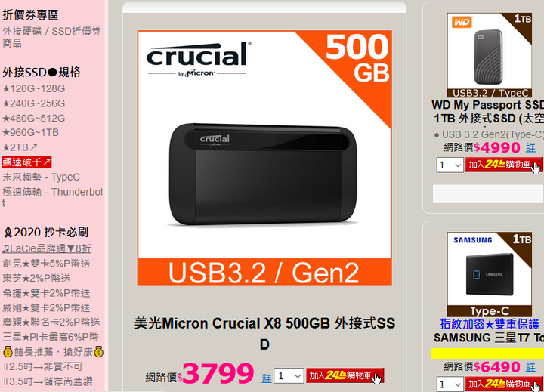This screenshot has width=544, height=392.
Task: Open quantity dropdown for Samsung T7
Action: 450,384
